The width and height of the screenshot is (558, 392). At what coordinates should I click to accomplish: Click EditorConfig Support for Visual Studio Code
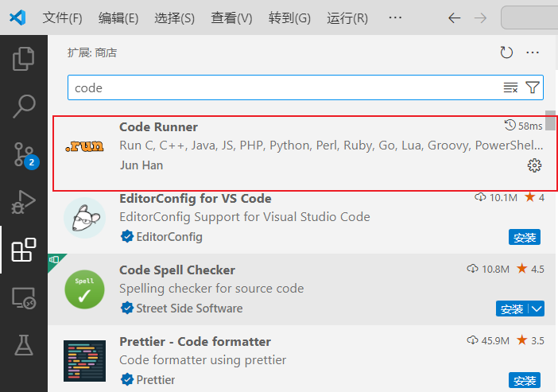pos(245,217)
